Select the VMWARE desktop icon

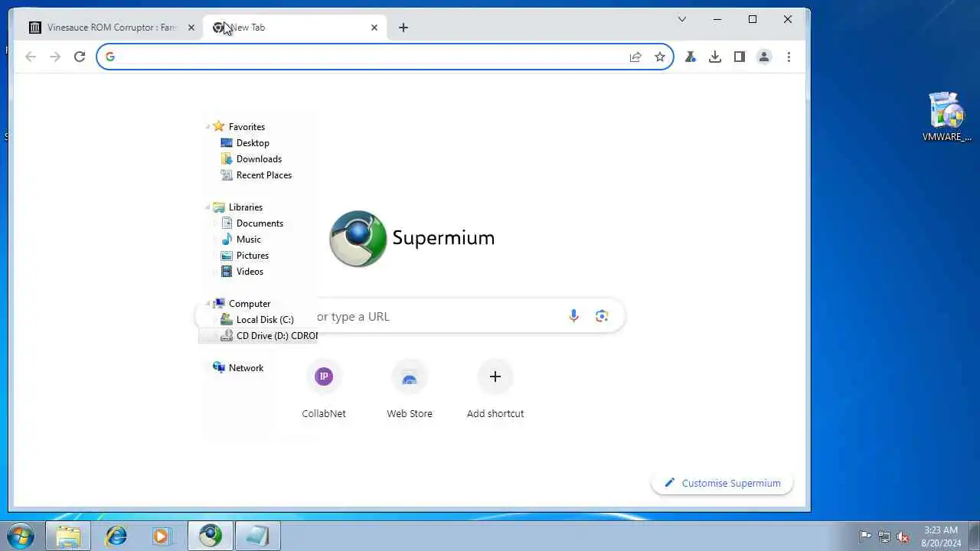947,116
